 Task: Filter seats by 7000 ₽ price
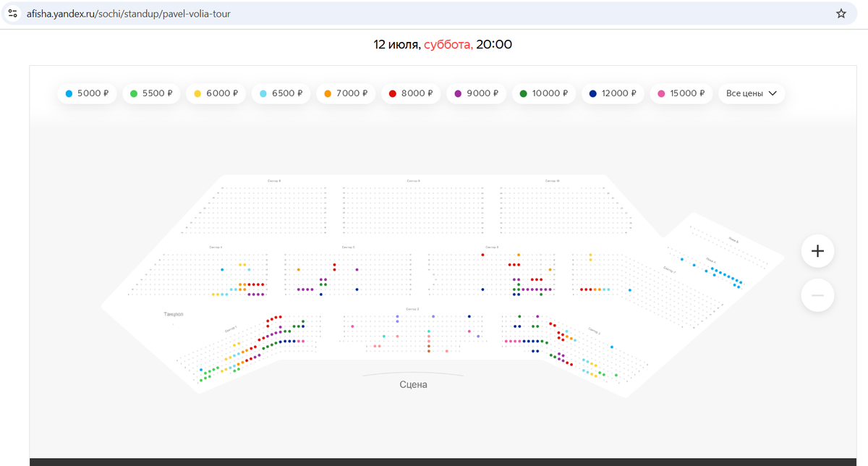346,93
